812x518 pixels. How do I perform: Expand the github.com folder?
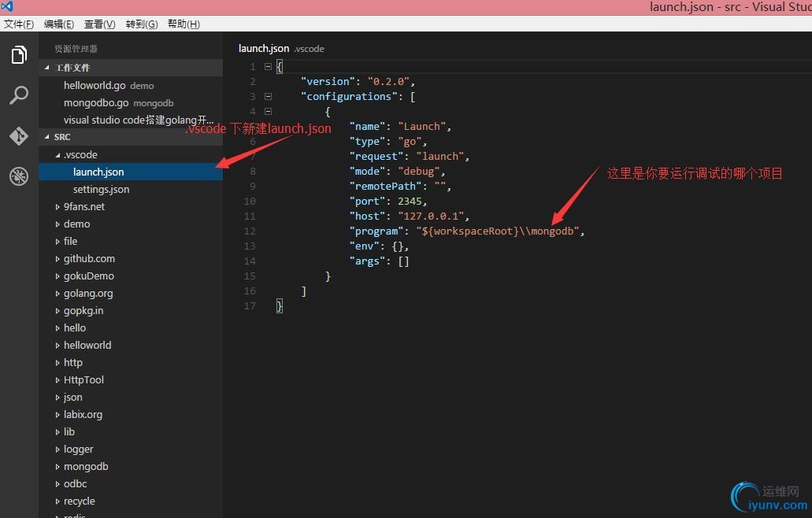pos(57,259)
